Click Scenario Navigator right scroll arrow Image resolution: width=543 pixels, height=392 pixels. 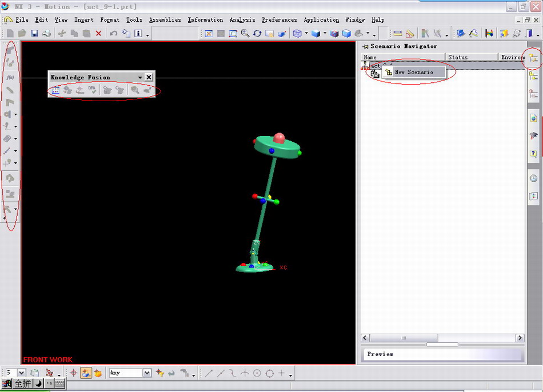click(x=520, y=338)
